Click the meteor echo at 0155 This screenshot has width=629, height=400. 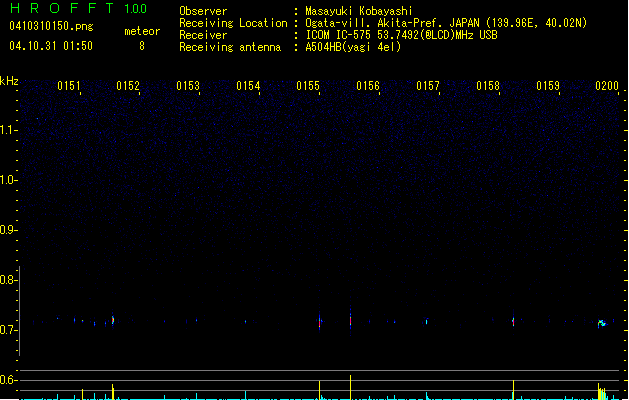pos(320,322)
